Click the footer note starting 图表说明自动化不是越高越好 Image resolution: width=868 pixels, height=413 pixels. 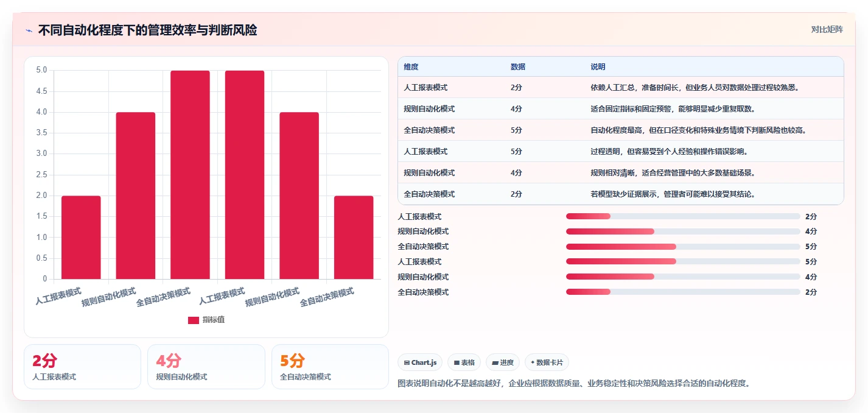pyautogui.click(x=573, y=383)
